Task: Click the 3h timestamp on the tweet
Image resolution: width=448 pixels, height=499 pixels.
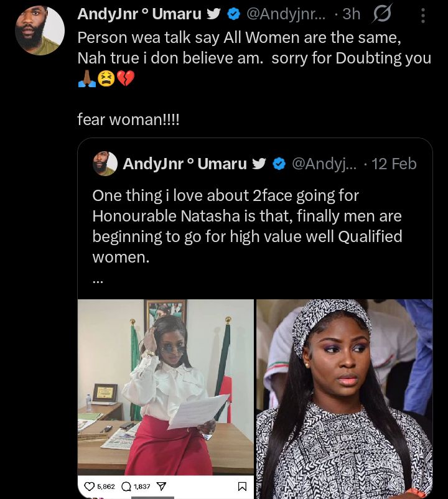Action: [x=351, y=14]
